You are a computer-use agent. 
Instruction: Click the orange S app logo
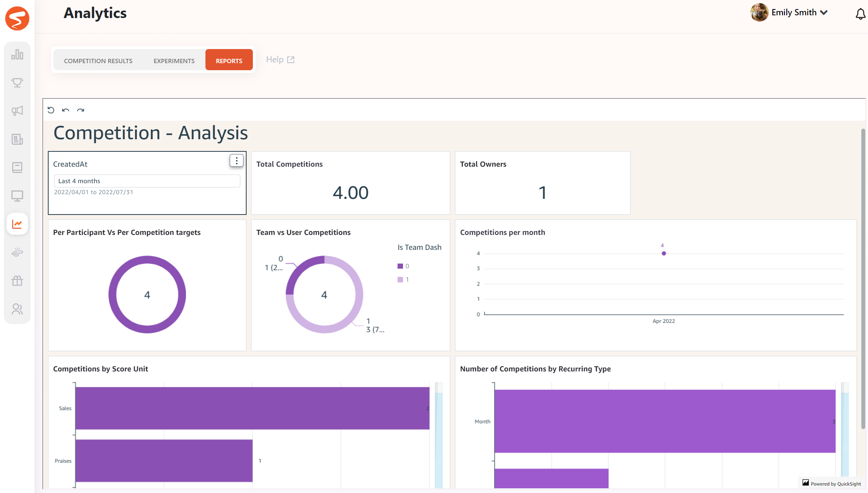(x=17, y=18)
